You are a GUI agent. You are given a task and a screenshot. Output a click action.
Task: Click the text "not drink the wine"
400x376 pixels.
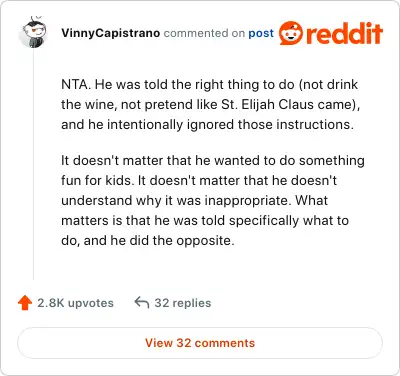pyautogui.click(x=210, y=95)
